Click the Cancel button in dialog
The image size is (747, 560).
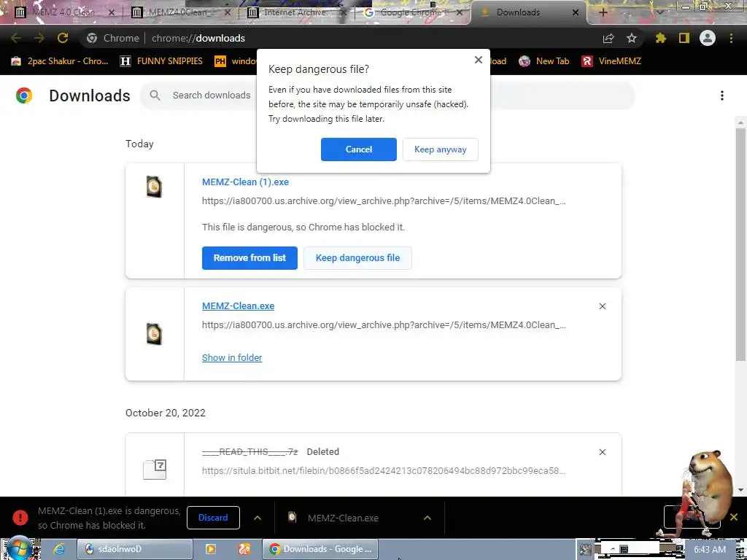tap(358, 149)
